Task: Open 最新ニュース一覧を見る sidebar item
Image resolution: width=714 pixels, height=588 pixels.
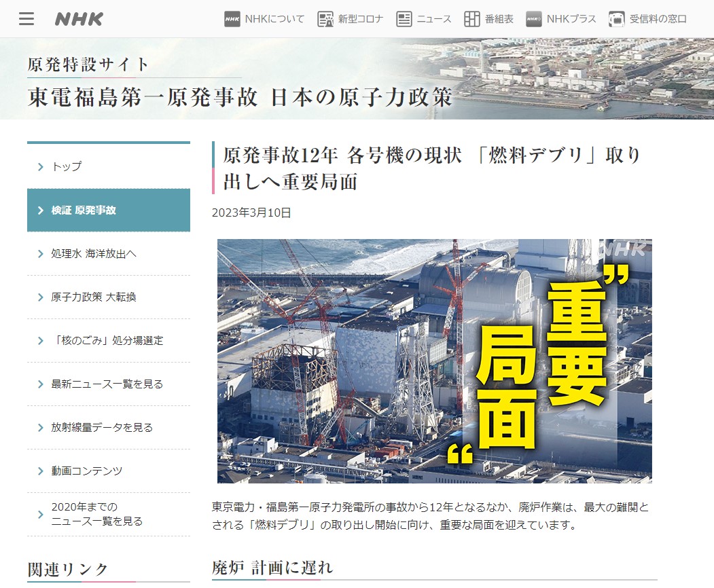Action: coord(109,384)
